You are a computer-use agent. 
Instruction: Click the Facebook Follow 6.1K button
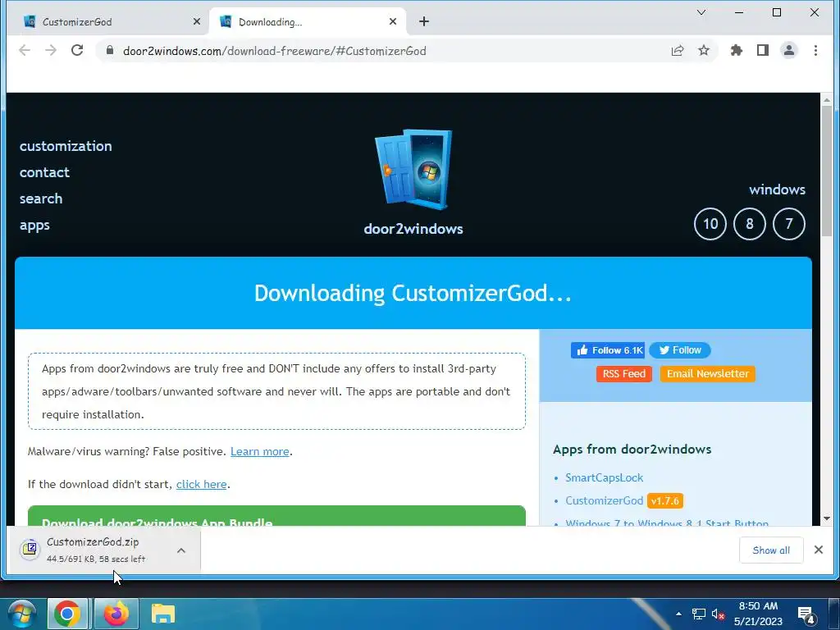tap(608, 350)
